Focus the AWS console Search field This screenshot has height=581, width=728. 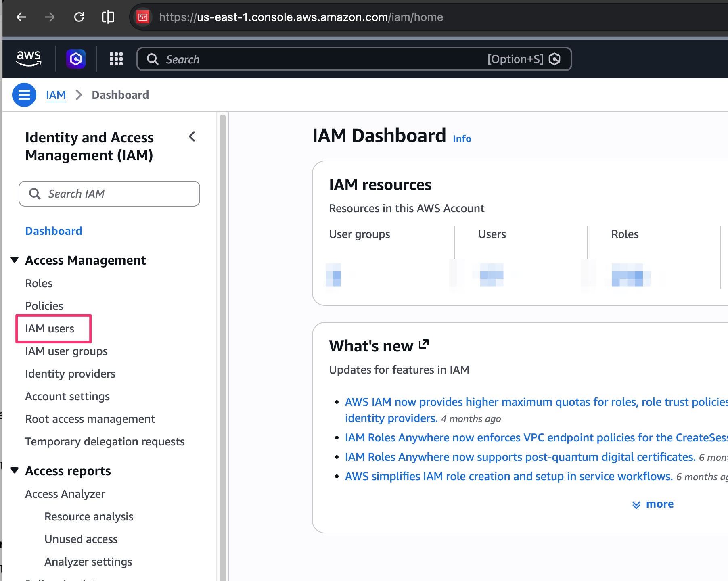[x=354, y=59]
